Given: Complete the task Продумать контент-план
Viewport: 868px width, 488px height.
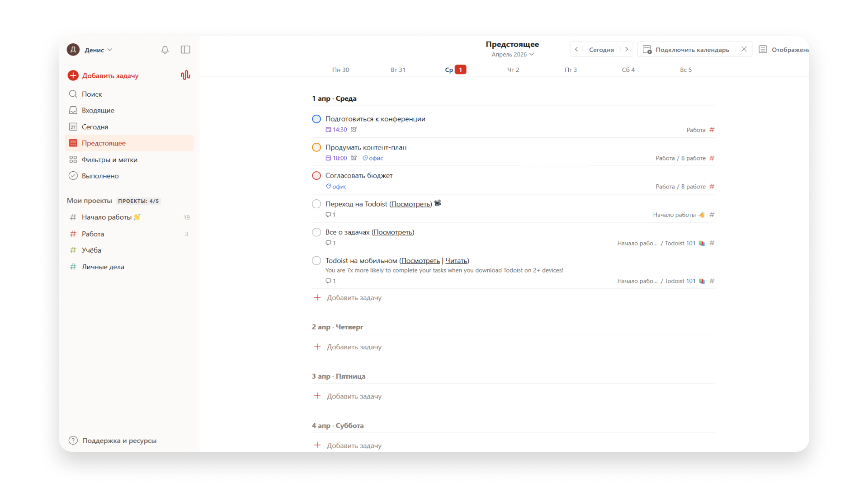Looking at the screenshot, I should pyautogui.click(x=316, y=147).
